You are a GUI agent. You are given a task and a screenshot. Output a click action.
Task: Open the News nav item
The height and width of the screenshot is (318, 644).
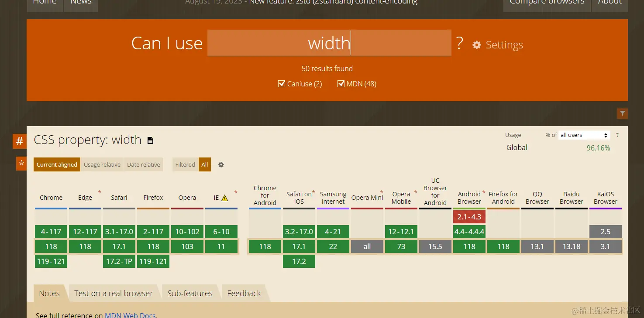coord(81,3)
